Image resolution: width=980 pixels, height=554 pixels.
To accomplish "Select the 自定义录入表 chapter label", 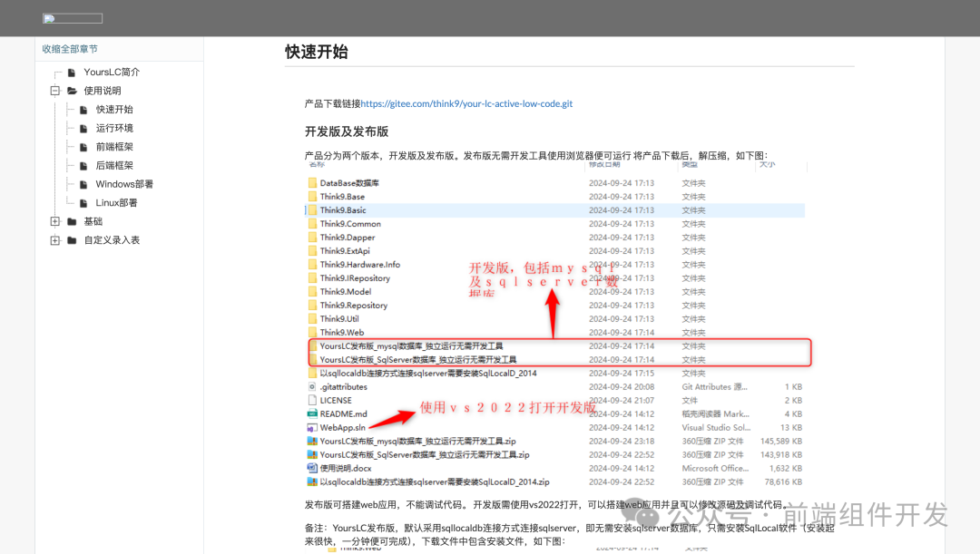I will [112, 240].
